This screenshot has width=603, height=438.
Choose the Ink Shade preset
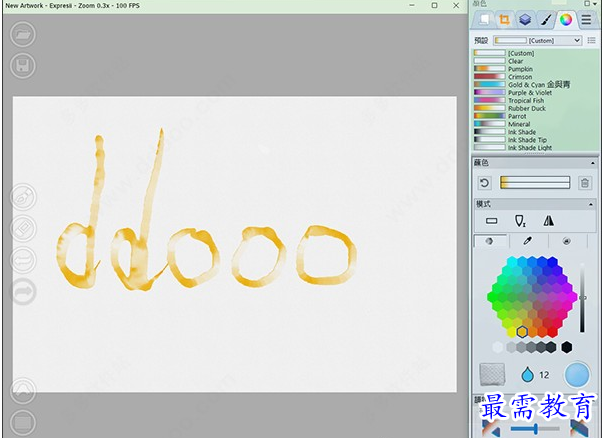[x=505, y=132]
